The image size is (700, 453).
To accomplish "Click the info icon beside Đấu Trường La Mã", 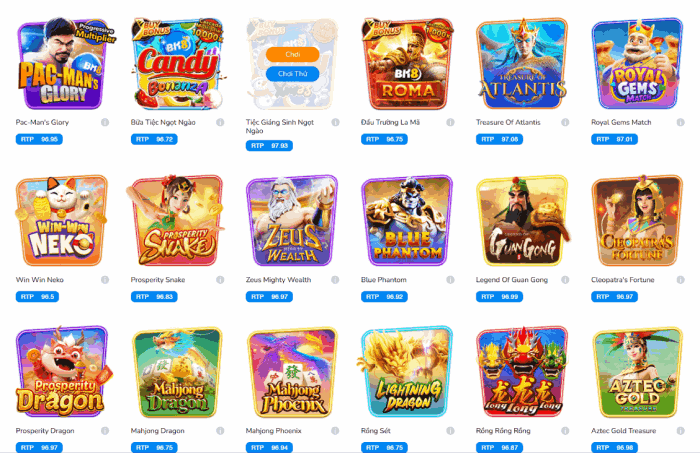I will point(450,122).
